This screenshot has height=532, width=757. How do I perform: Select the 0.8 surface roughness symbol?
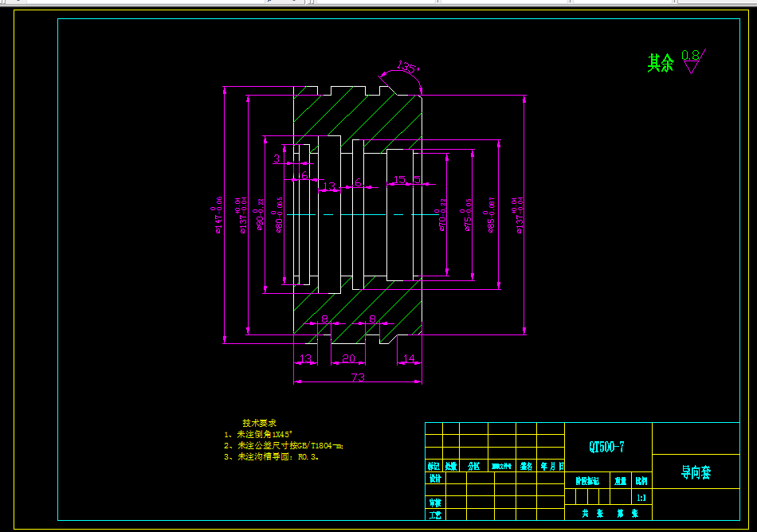coord(694,61)
